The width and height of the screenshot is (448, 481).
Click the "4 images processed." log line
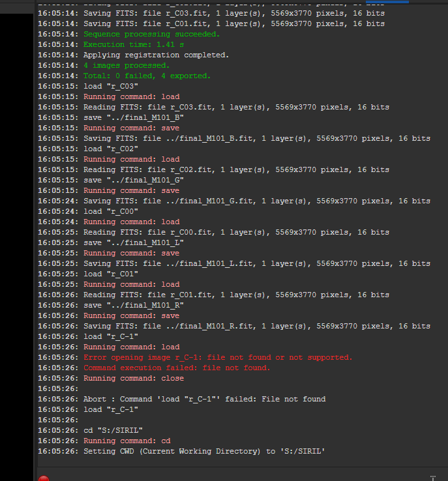coord(126,65)
